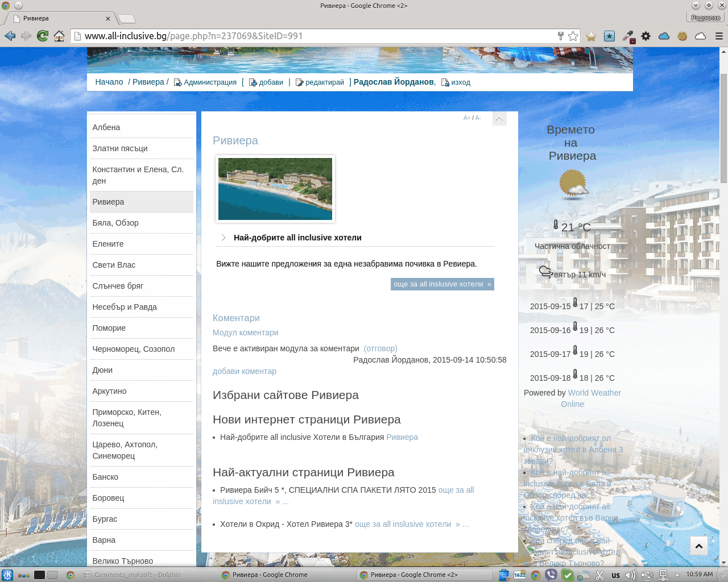Click the US keyboard layout indicator
The image size is (728, 582).
[615, 575]
